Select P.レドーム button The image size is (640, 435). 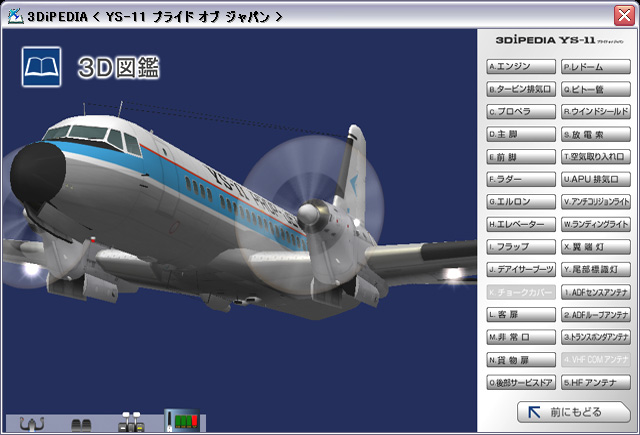(596, 67)
